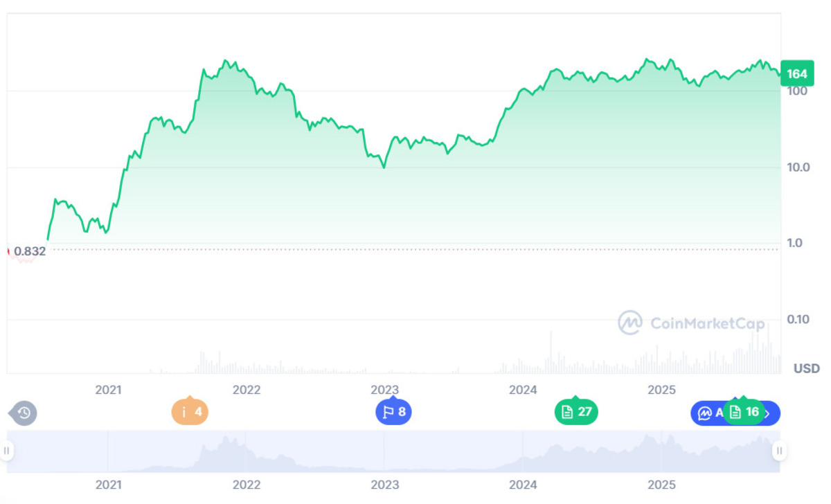Open the green document marker showing 16
The height and width of the screenshot is (504, 831).
tap(744, 413)
